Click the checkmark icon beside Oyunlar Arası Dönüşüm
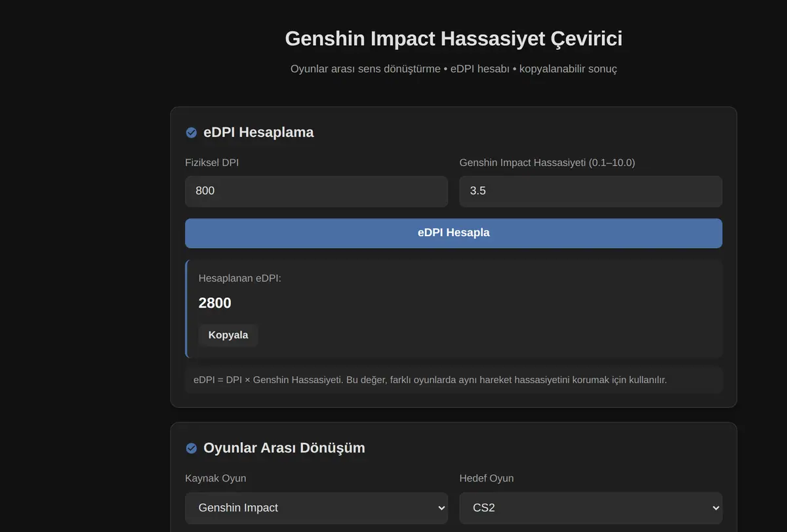This screenshot has height=532, width=787. click(192, 448)
